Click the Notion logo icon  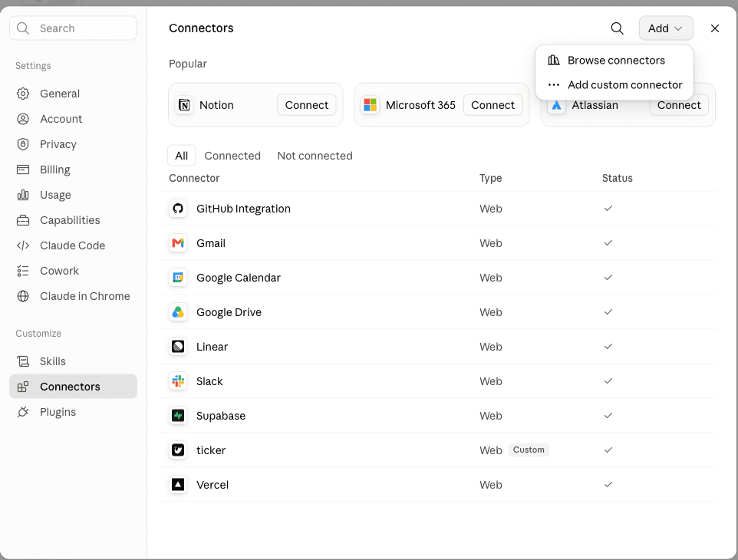tap(184, 105)
